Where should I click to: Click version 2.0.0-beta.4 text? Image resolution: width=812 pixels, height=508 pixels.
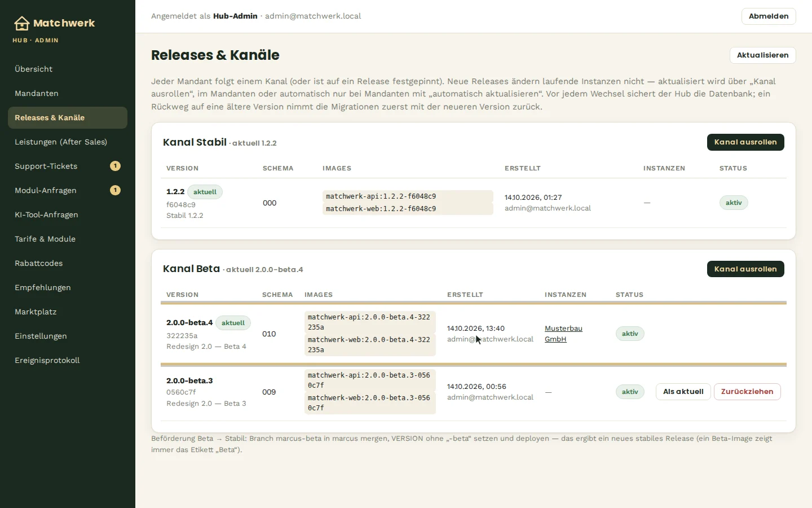(x=189, y=323)
